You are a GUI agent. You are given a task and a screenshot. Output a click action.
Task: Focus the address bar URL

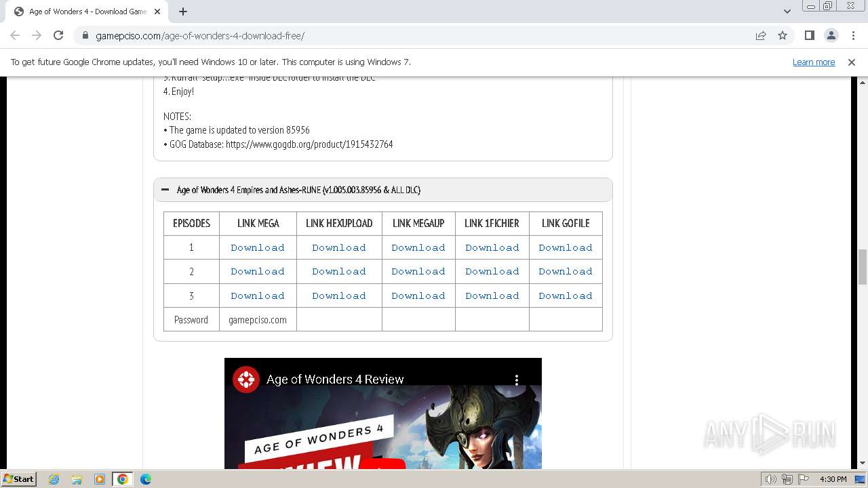click(200, 36)
